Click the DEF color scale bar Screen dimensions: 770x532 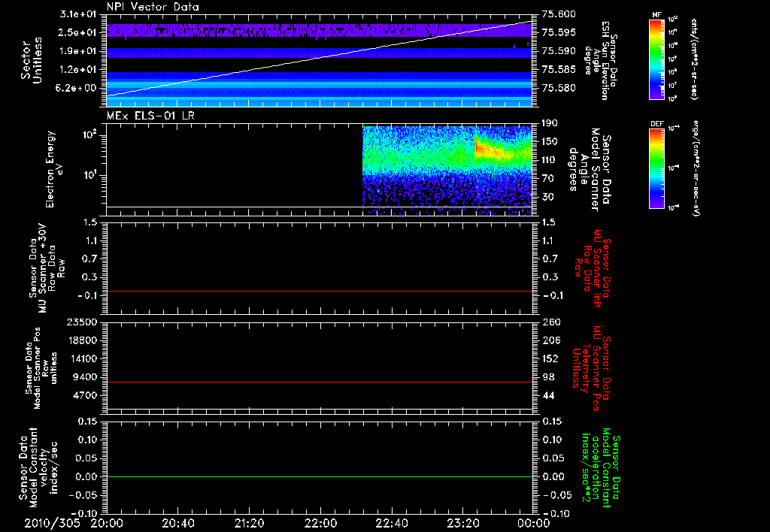658,168
